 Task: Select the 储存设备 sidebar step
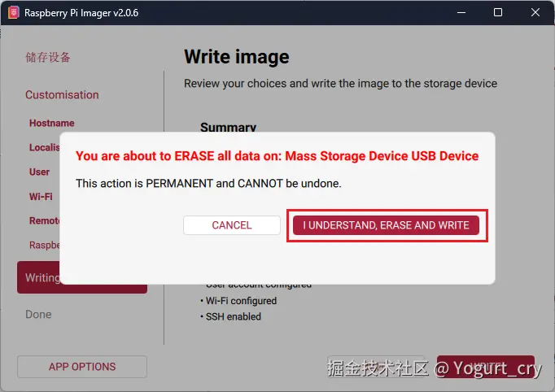pos(48,58)
